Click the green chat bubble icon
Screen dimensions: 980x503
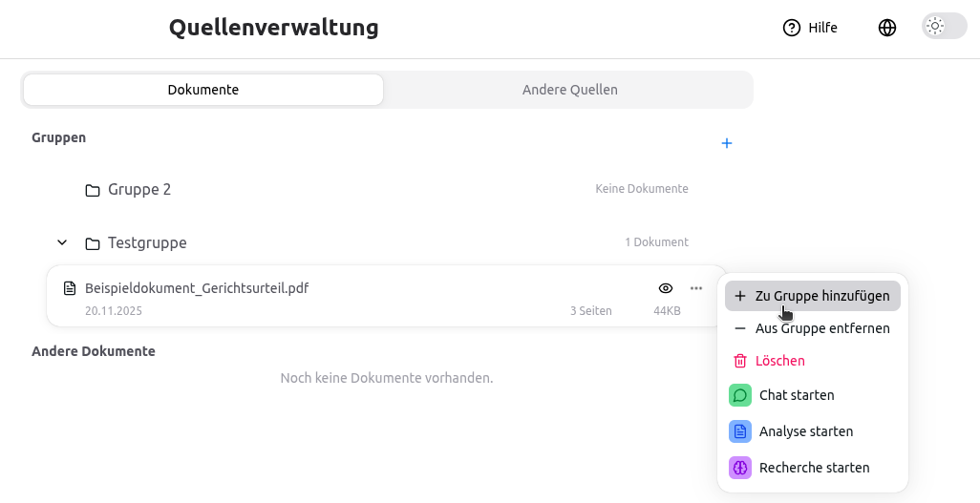tap(740, 395)
